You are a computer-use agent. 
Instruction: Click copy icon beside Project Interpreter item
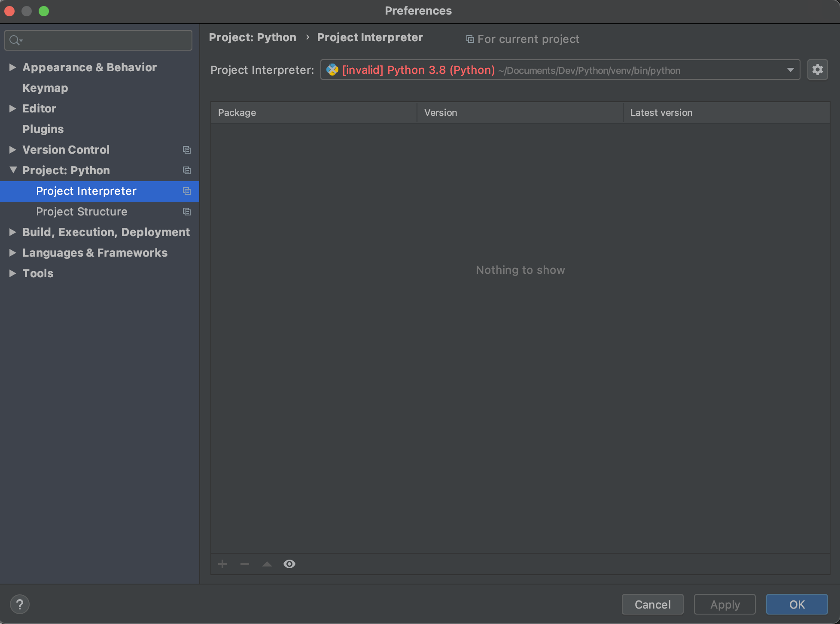coord(187,191)
